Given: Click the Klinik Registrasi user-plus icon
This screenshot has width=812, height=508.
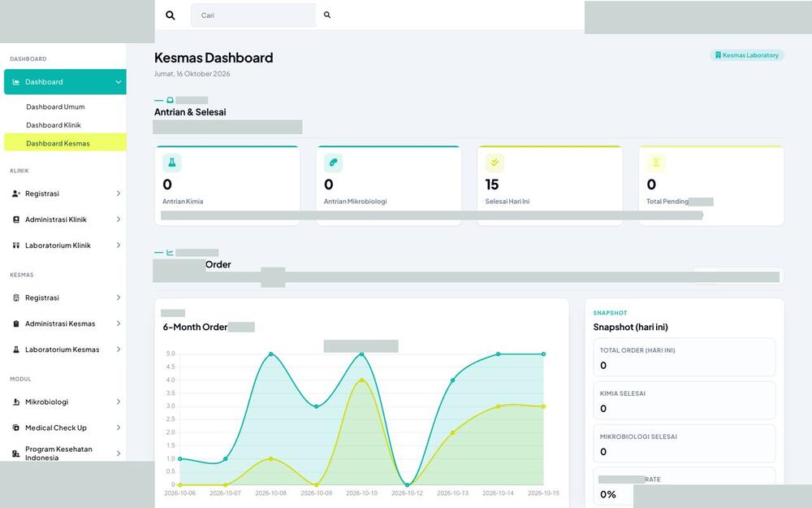Looking at the screenshot, I should 16,193.
